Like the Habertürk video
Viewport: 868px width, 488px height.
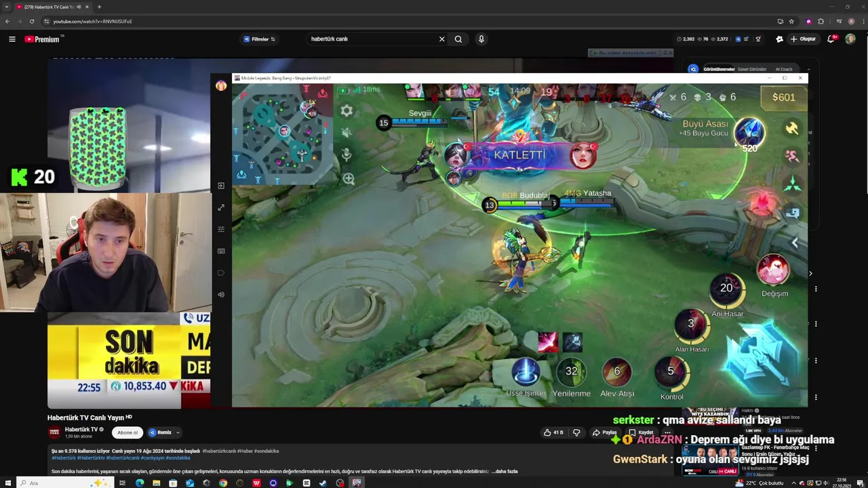pos(553,432)
